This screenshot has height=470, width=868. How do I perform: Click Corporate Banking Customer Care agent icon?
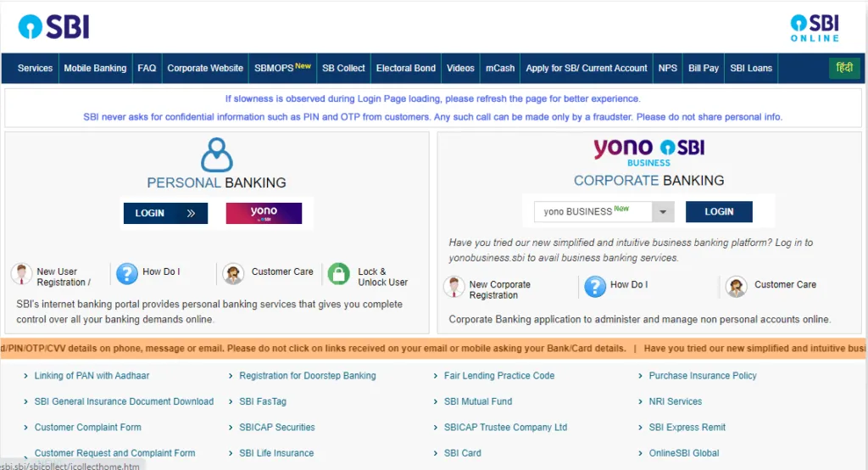tap(737, 287)
